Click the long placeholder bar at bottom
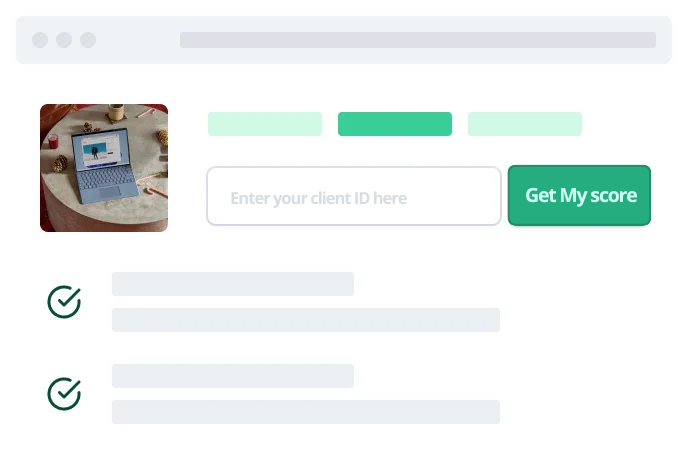The image size is (688, 464). tap(306, 412)
